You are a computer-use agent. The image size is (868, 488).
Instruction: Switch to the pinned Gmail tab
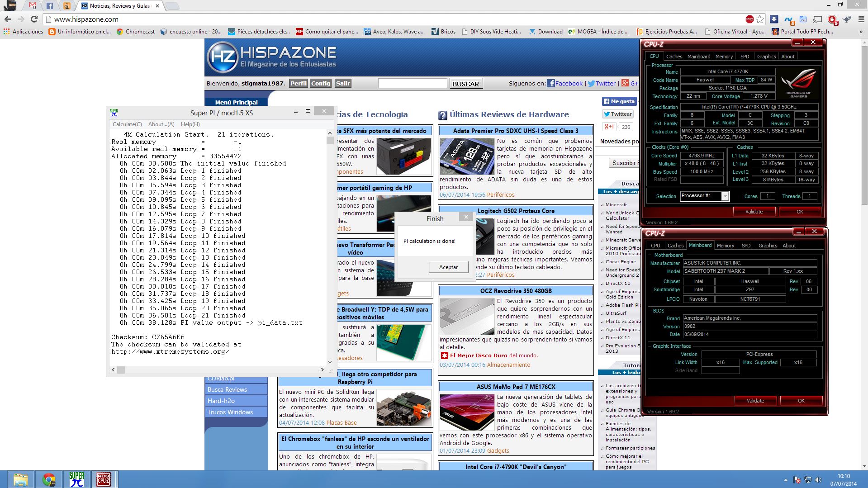[32, 6]
